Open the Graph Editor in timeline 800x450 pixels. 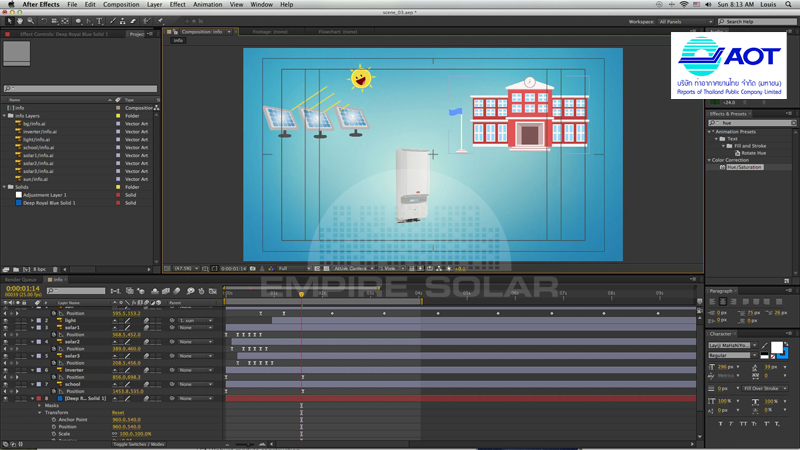tap(213, 291)
